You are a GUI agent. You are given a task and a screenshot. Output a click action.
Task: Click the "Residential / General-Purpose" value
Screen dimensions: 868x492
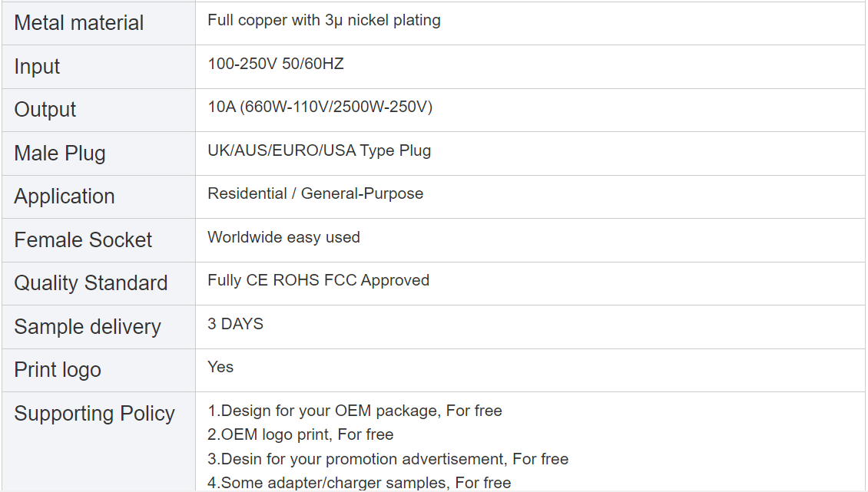pyautogui.click(x=315, y=193)
